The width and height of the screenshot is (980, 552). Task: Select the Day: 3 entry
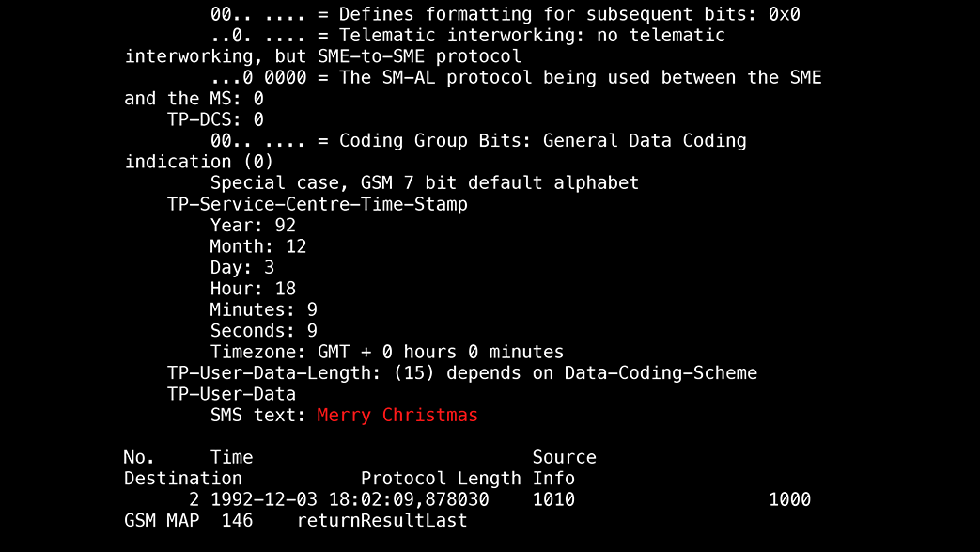pyautogui.click(x=241, y=268)
